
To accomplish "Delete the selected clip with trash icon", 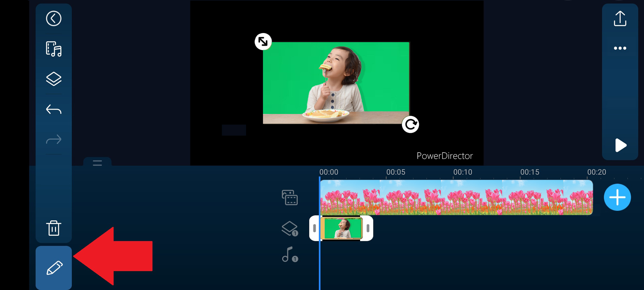I will 54,228.
